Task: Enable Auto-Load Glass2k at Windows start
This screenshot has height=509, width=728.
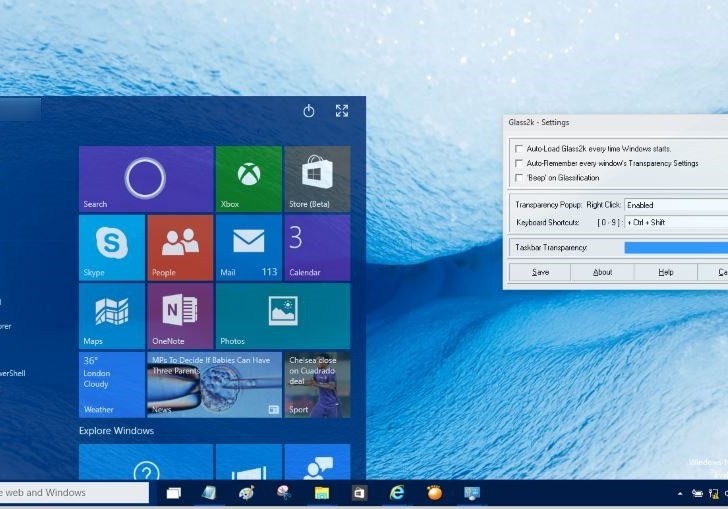Action: 518,149
